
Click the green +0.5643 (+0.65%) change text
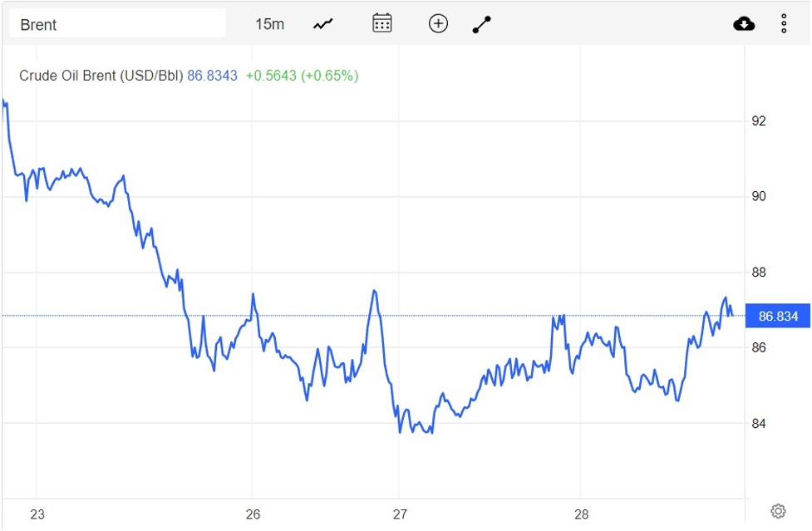[x=302, y=76]
